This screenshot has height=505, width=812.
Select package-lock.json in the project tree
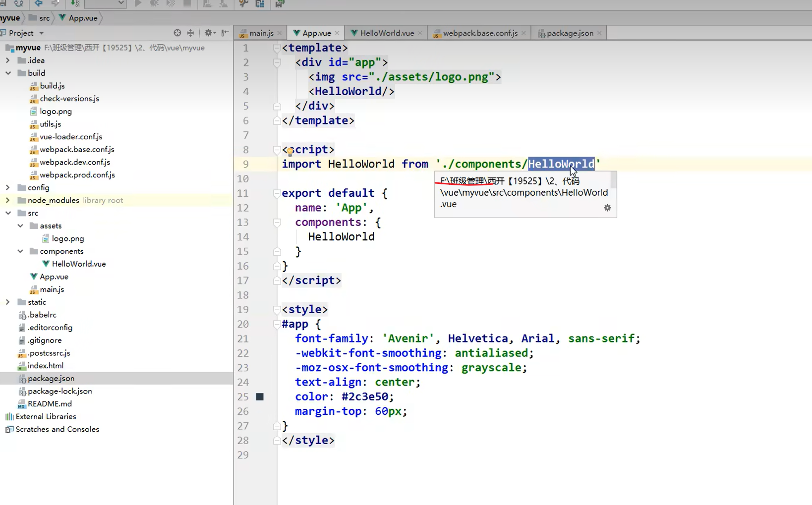click(59, 391)
